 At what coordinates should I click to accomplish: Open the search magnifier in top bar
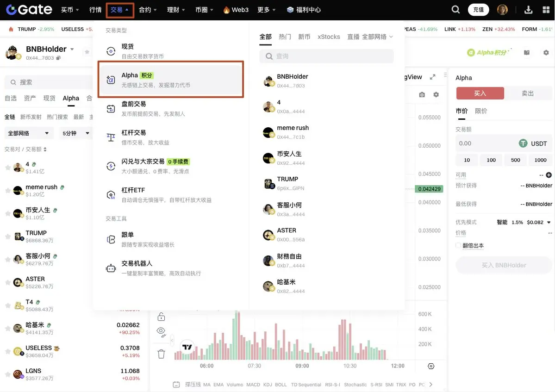point(455,10)
